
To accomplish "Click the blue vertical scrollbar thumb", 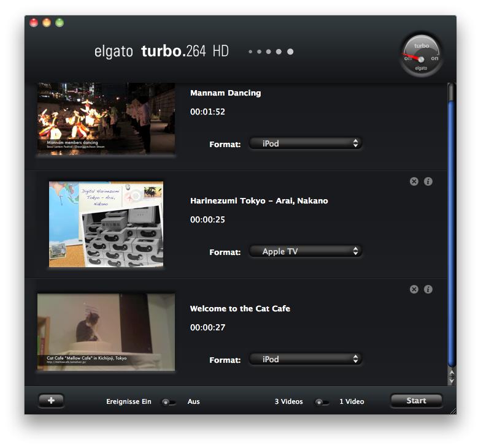I will (x=452, y=233).
